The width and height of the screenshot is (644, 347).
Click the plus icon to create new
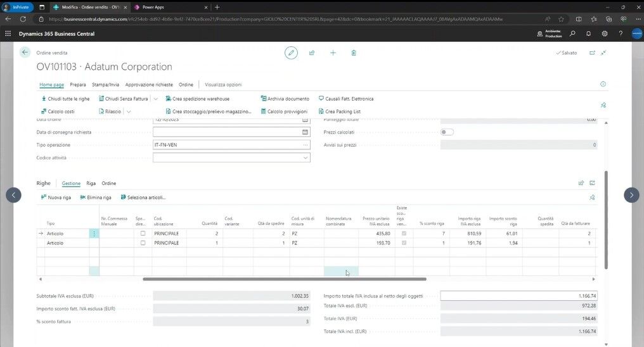pos(333,53)
